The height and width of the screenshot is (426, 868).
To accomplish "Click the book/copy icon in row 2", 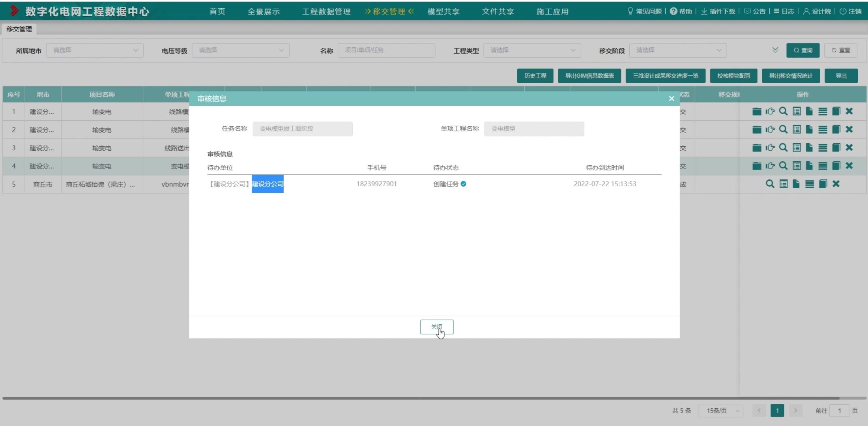I will point(836,129).
